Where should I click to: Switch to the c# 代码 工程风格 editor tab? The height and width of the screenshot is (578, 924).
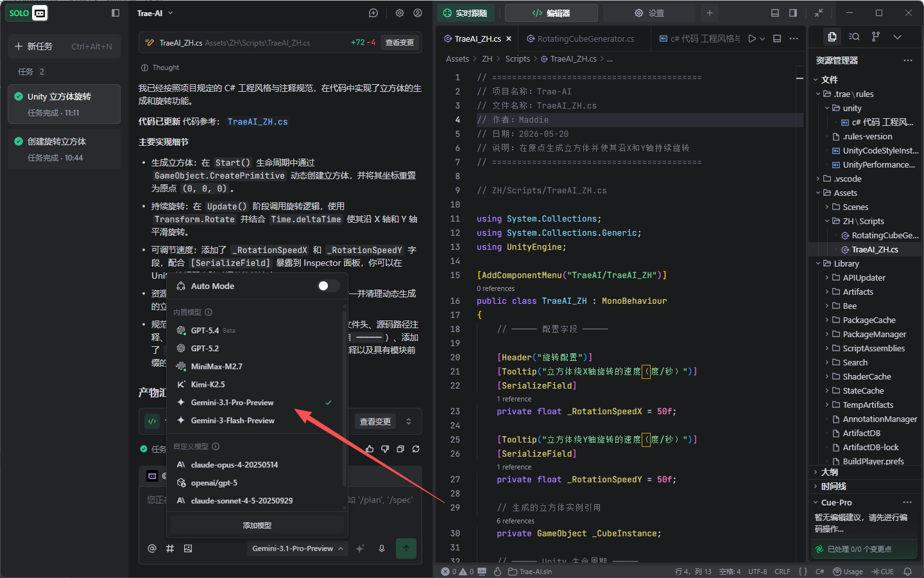(x=699, y=39)
